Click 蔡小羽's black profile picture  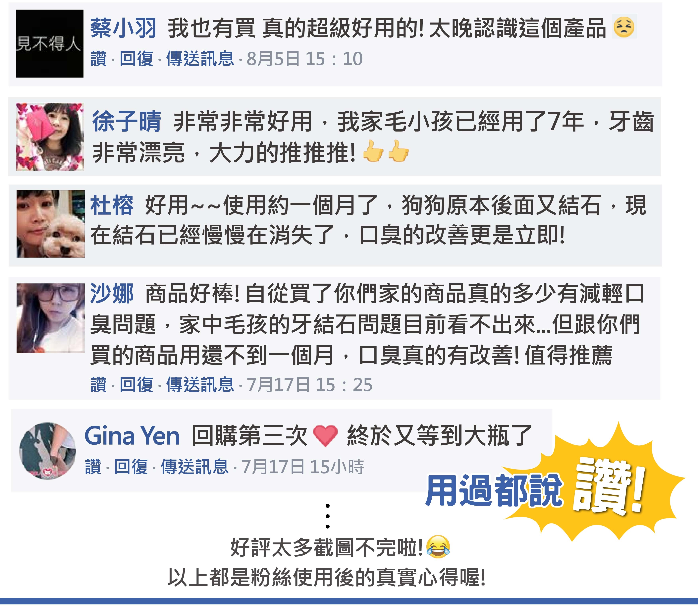click(50, 43)
